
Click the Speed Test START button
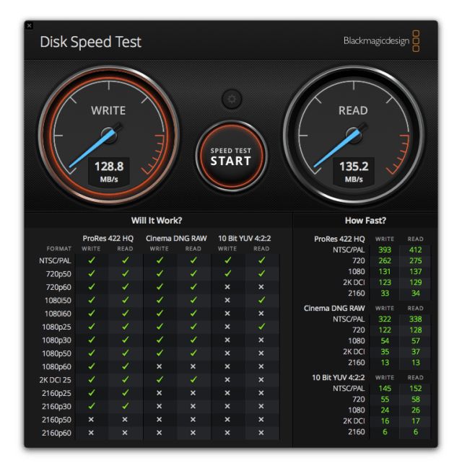[231, 157]
